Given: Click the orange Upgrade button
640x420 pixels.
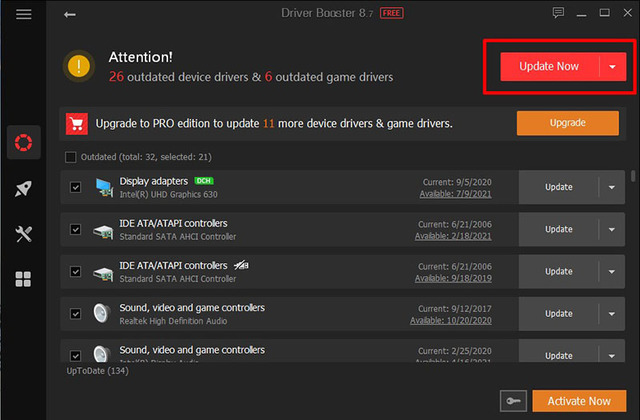Looking at the screenshot, I should point(567,123).
